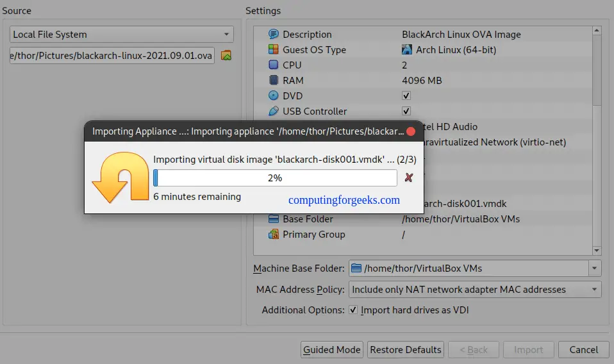Select BlackArch Linux OVA Image value
This screenshot has width=614, height=364.
pyautogui.click(x=461, y=35)
